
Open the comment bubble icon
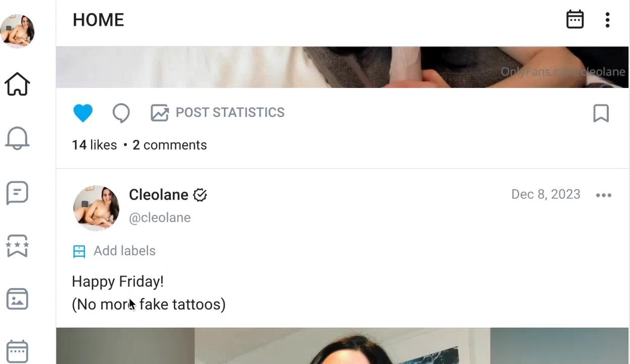coord(121,113)
